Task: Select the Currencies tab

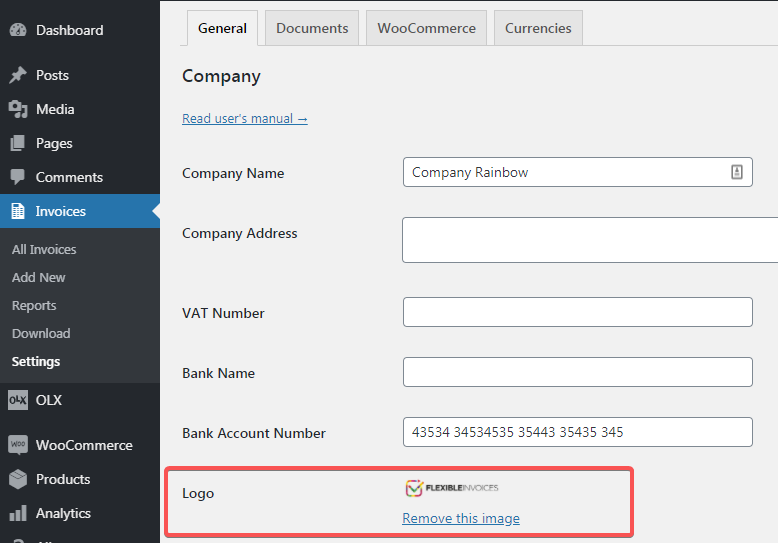Action: (538, 28)
